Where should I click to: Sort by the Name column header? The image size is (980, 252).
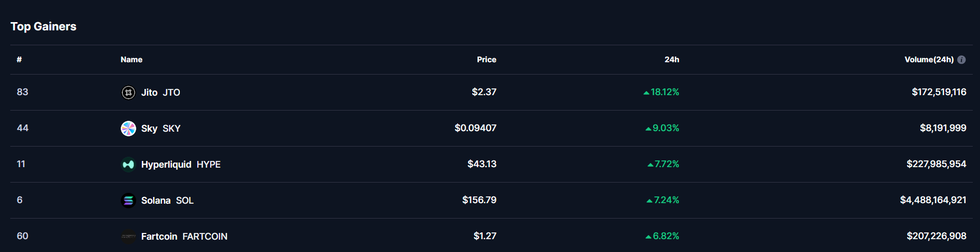pos(132,60)
